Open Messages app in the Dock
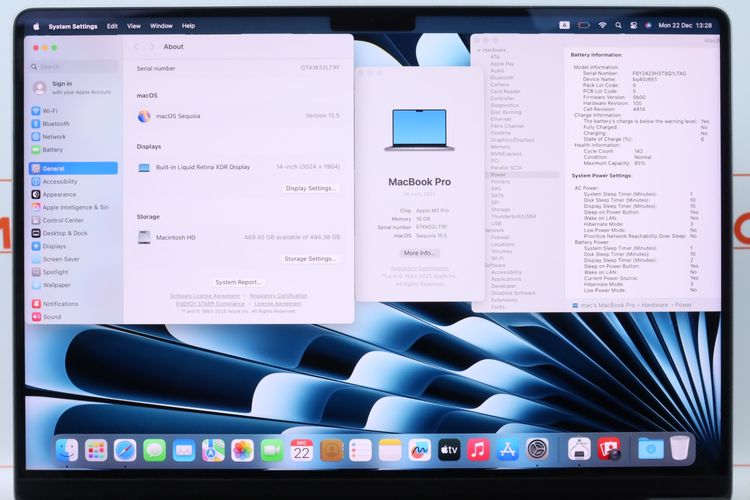750x500 pixels. pyautogui.click(x=154, y=450)
